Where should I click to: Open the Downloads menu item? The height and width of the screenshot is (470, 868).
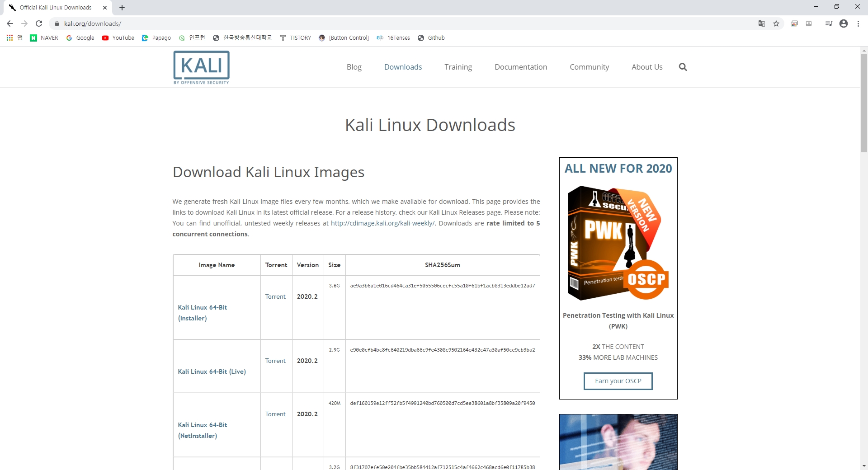[x=403, y=67]
